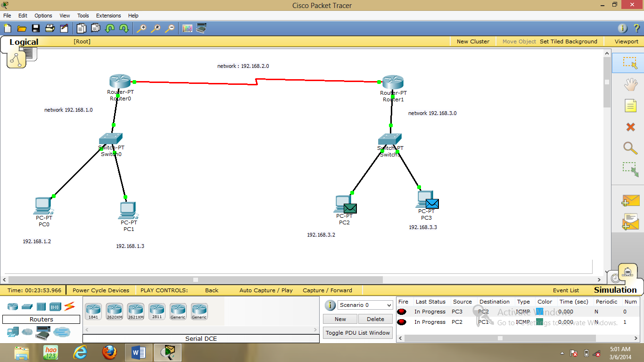Delete the current scenario
The height and width of the screenshot is (362, 644).
click(x=375, y=319)
